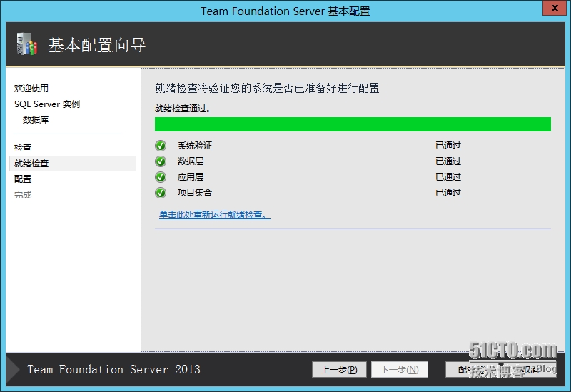
Task: Click the Team Foundation Server wizard icon
Action: click(x=27, y=44)
